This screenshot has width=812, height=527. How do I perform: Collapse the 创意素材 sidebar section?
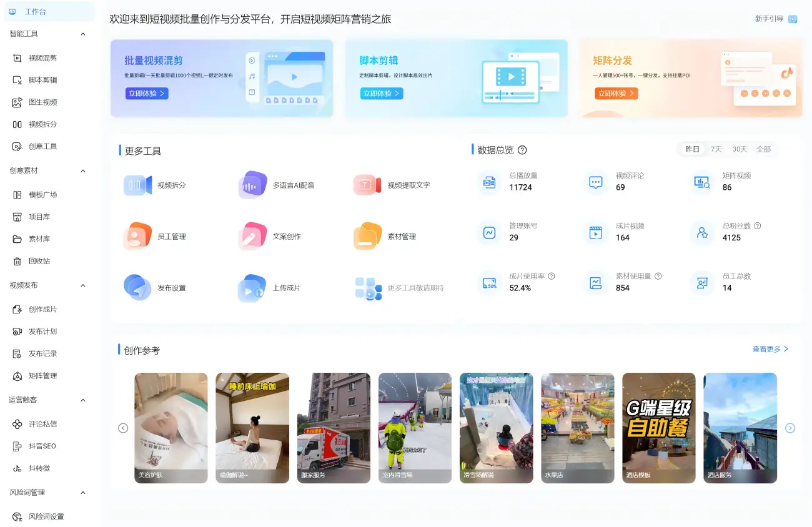click(x=83, y=170)
